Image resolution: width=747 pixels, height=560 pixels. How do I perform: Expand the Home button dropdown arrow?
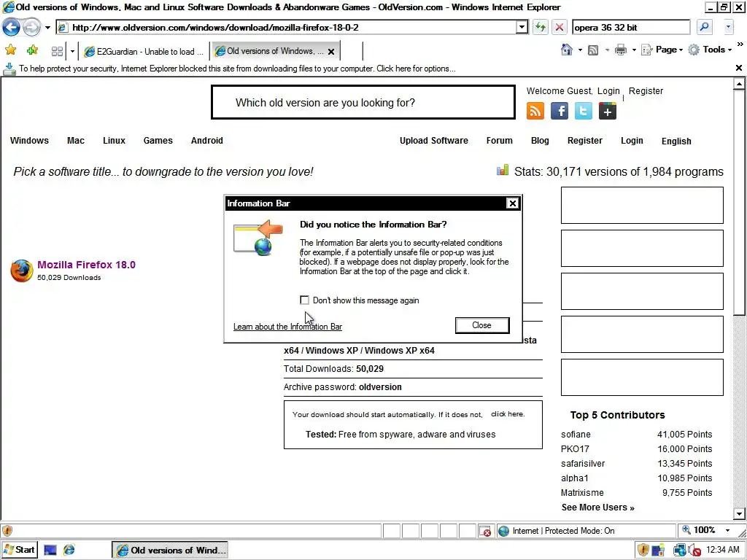click(x=580, y=50)
